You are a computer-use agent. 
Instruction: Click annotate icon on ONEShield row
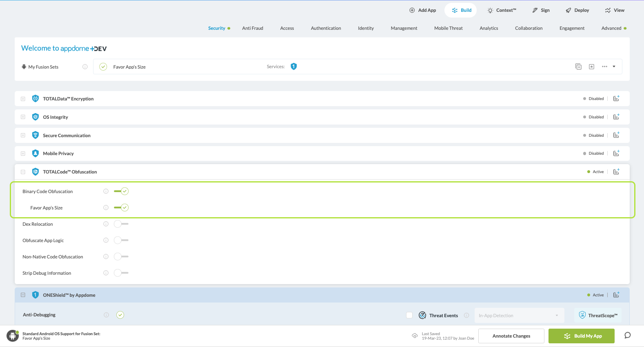pos(616,295)
